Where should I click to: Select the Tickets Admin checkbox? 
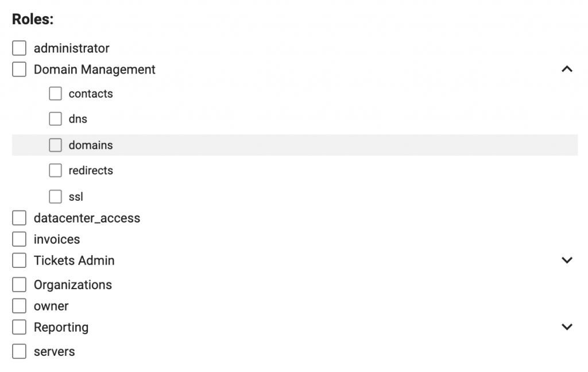(19, 260)
